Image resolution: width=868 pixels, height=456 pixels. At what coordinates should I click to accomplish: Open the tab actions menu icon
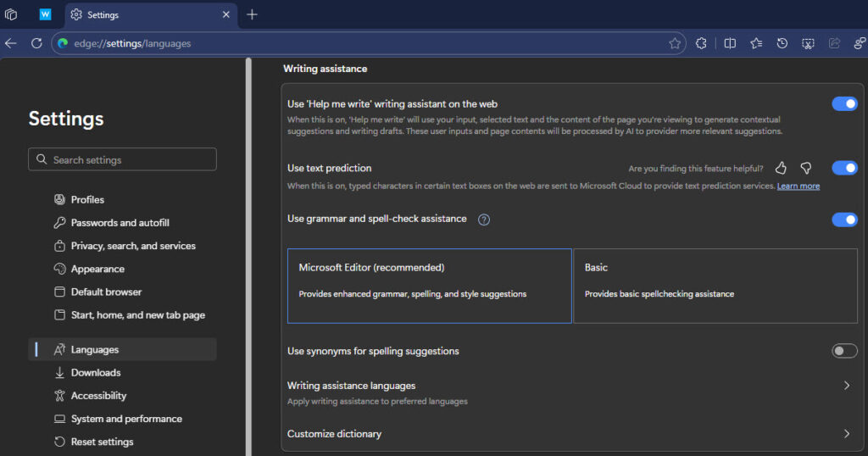[x=10, y=14]
